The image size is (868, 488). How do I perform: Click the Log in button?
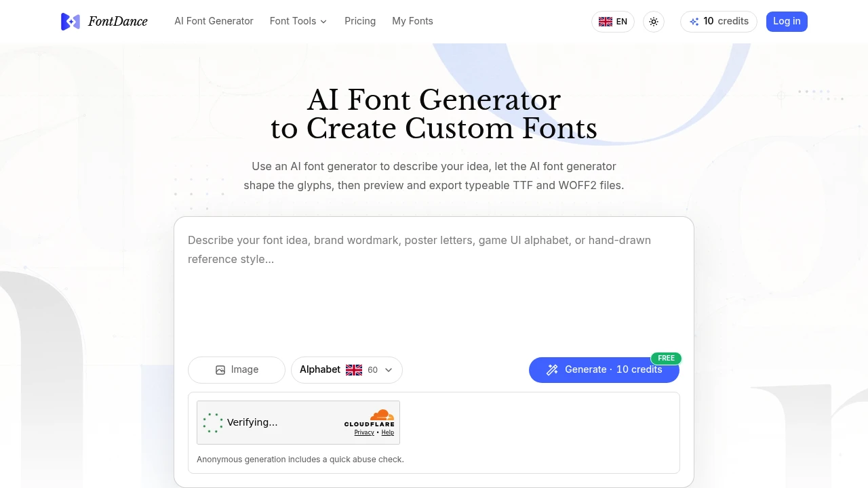click(787, 21)
